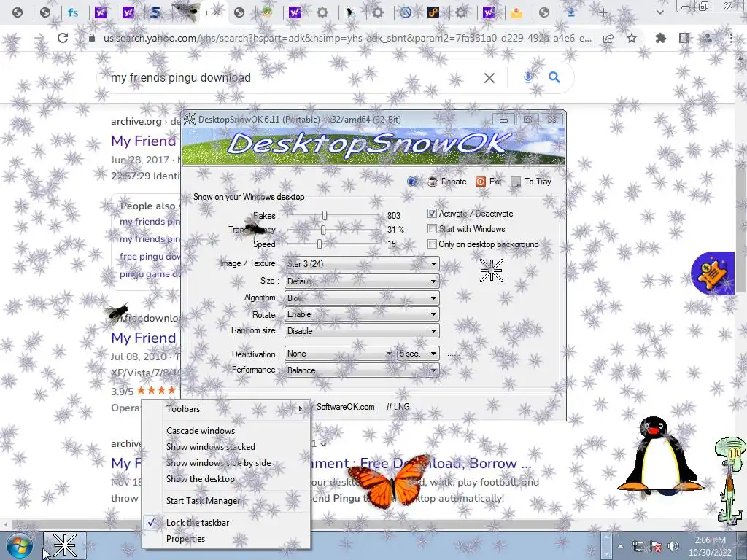Viewport: 747px width, 560px height.
Task: Open the tab search chevron
Action: pos(659,12)
